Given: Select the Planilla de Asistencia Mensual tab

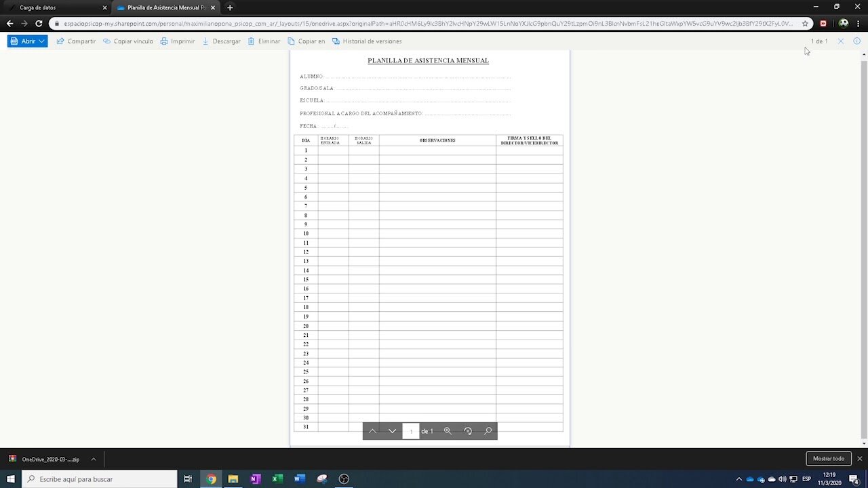Looking at the screenshot, I should tap(166, 7).
